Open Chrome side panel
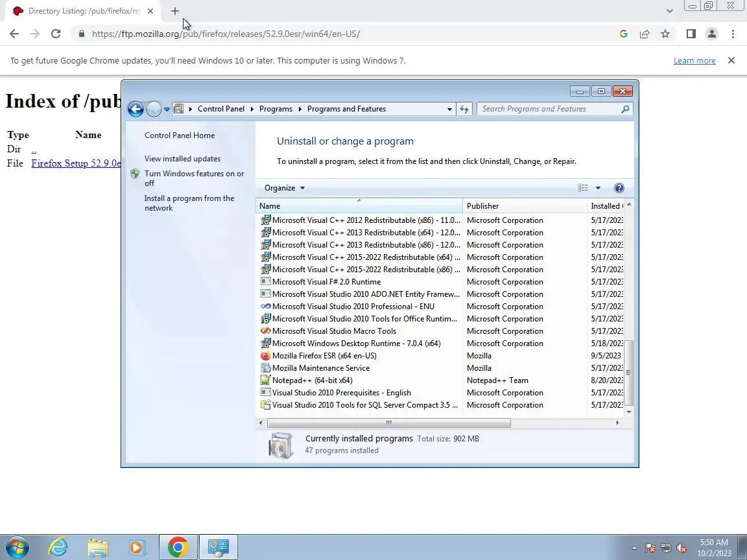The width and height of the screenshot is (747, 560). pos(691,34)
